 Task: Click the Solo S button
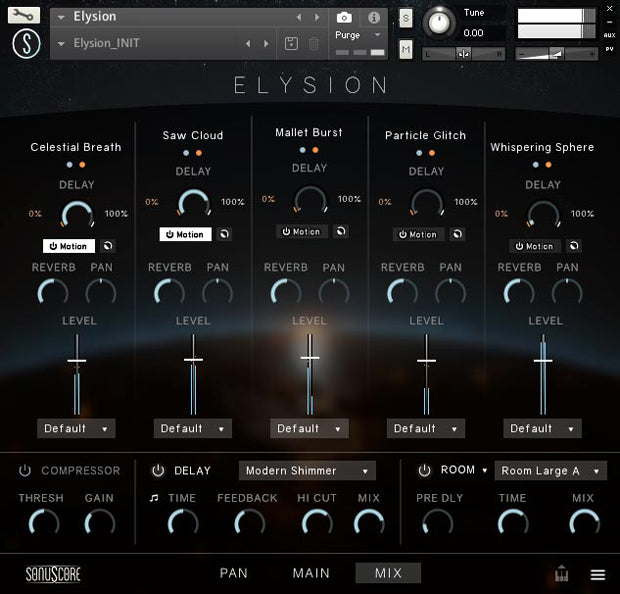pyautogui.click(x=406, y=18)
